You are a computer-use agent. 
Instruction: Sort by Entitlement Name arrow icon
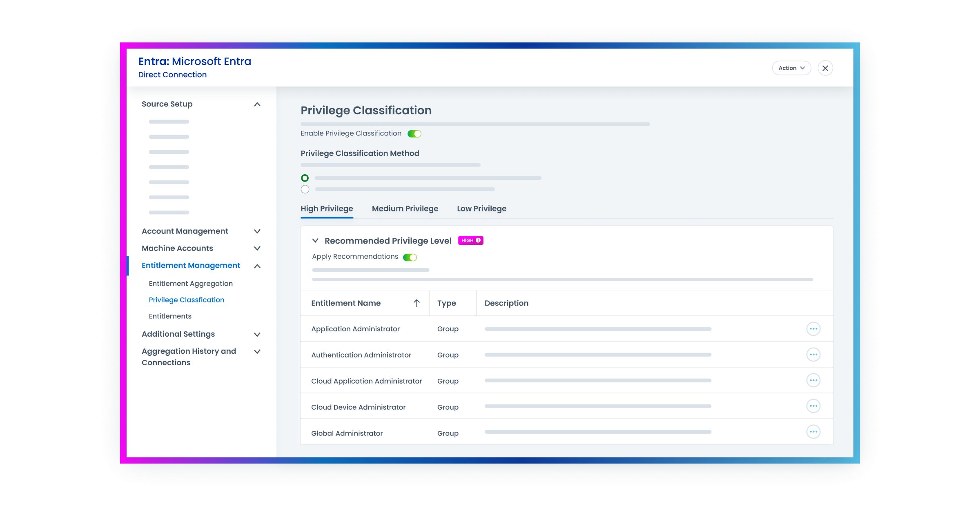point(416,303)
